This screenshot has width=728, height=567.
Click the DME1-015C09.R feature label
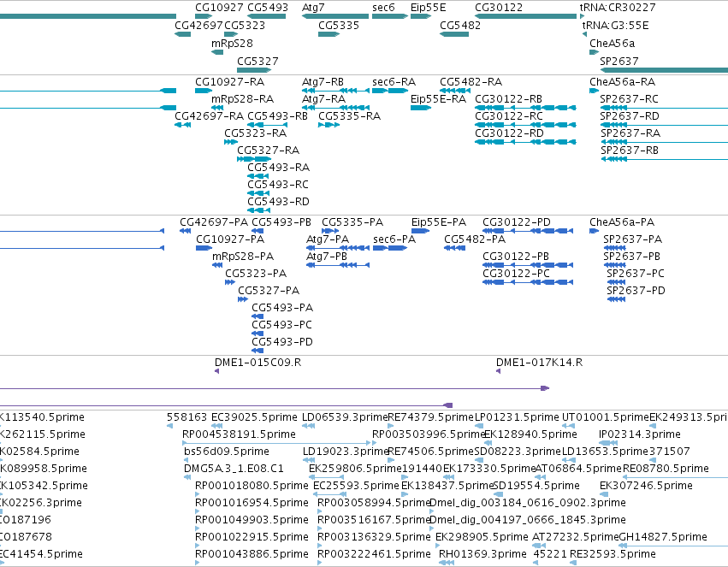(x=257, y=363)
